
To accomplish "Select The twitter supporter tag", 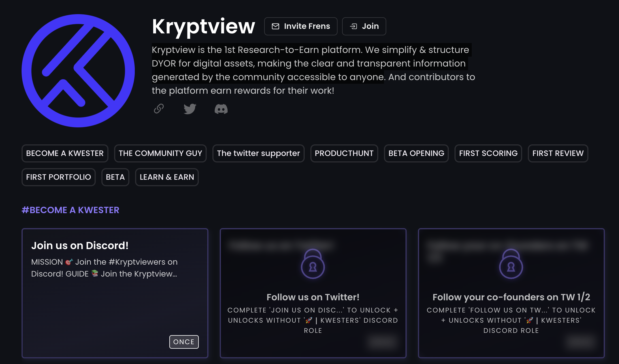I will pos(258,153).
